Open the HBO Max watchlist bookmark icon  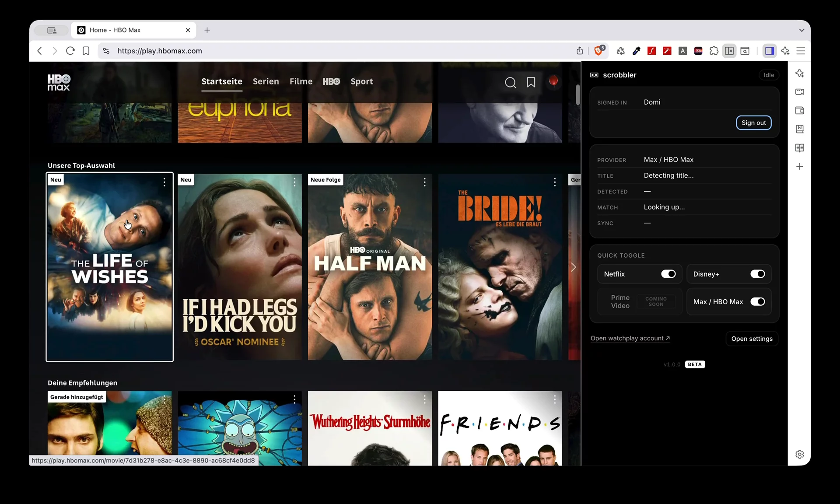coord(531,82)
